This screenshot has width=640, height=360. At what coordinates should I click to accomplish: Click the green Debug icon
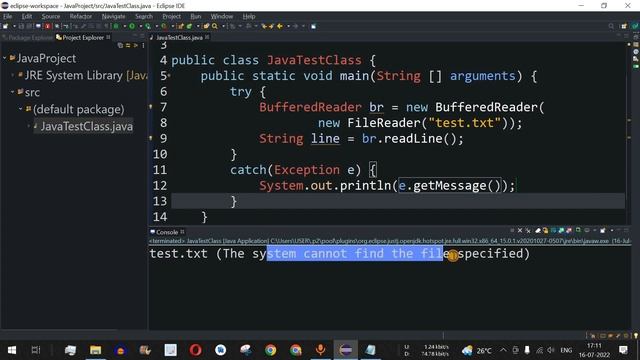coord(116,26)
